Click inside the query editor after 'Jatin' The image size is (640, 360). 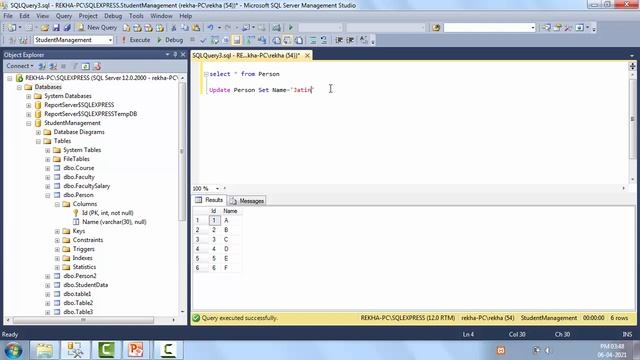pyautogui.click(x=313, y=90)
